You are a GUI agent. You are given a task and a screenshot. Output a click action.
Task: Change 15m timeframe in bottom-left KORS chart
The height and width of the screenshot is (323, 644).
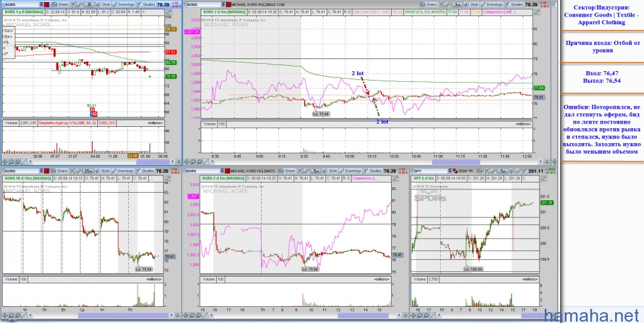(88, 171)
